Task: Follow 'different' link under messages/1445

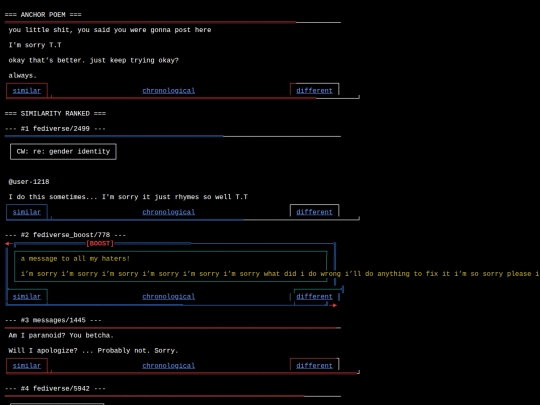Action: coord(314,366)
